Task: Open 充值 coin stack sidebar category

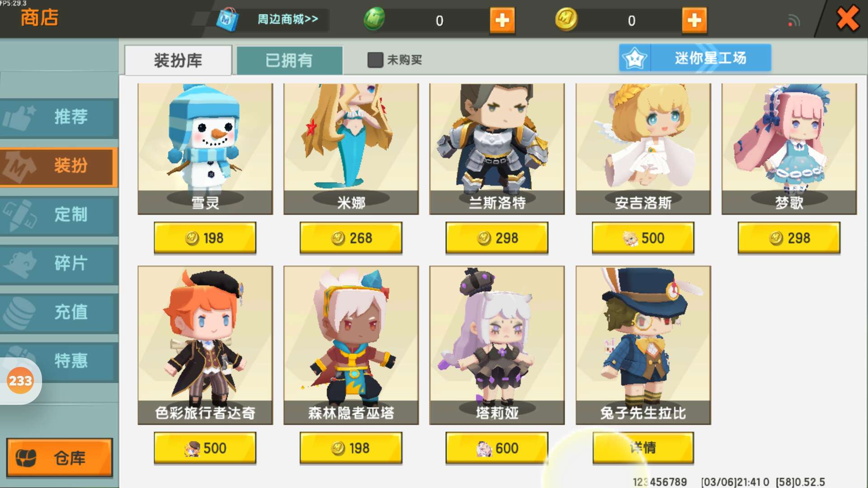Action: point(59,312)
